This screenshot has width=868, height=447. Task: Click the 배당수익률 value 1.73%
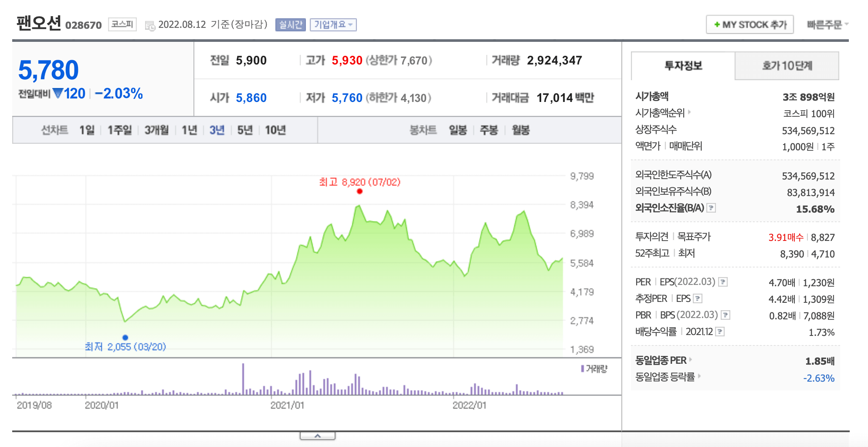[821, 332]
